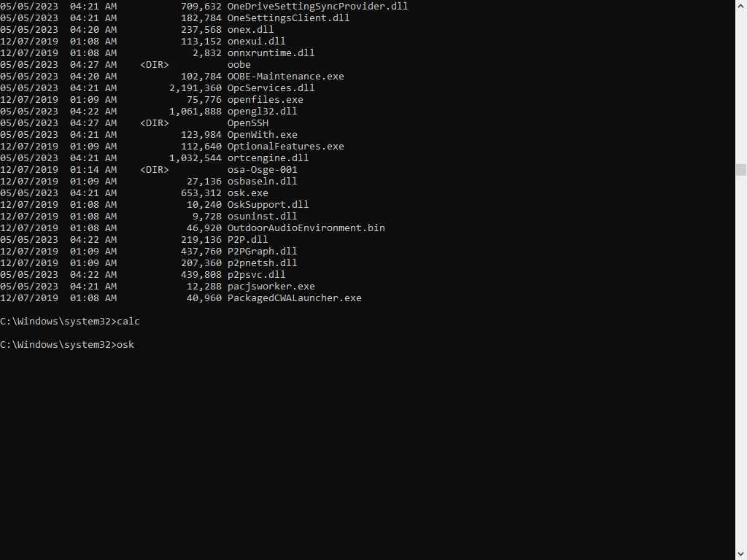Image resolution: width=747 pixels, height=560 pixels.
Task: Click the scrollbar track below the thumb
Action: coord(741,365)
